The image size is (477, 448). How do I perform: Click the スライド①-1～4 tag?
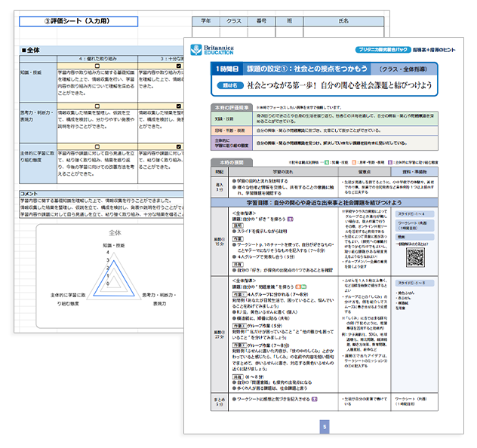coord(412,214)
